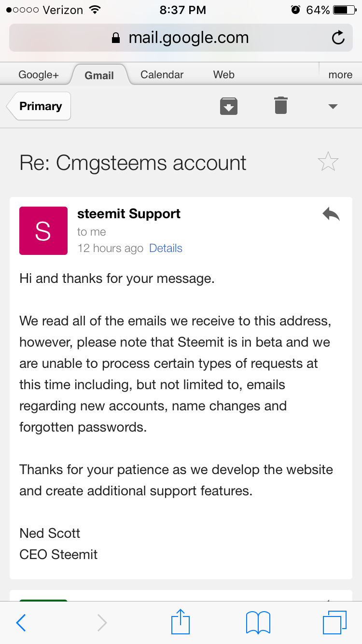This screenshot has width=362, height=644.
Task: Reply using the arrow beside steemit Support
Action: (331, 214)
